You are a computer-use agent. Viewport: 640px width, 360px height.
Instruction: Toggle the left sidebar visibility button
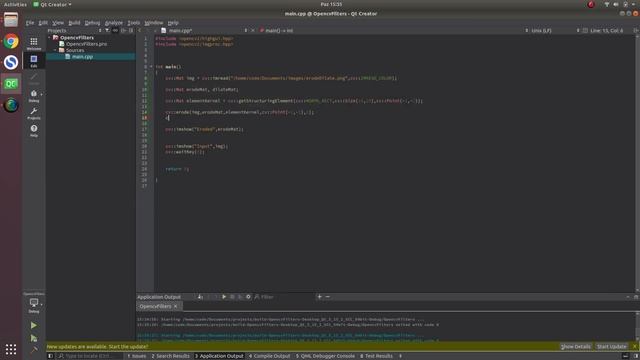click(51, 356)
